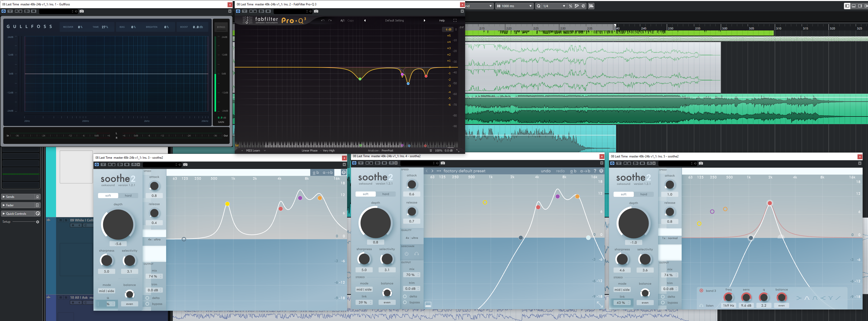Select the bell filter shape for band 3
This screenshot has width=868, height=321.
807,298
